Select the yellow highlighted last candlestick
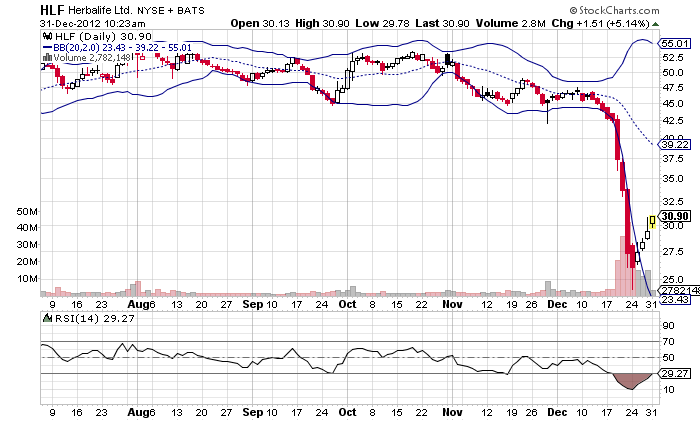Viewport: 700px width, 421px height. click(x=653, y=221)
